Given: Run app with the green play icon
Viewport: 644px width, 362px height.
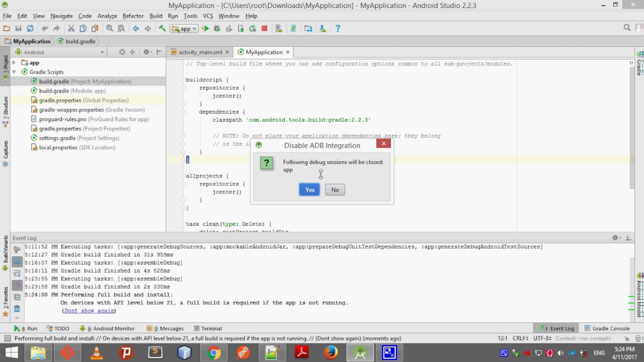Looking at the screenshot, I should [x=205, y=29].
